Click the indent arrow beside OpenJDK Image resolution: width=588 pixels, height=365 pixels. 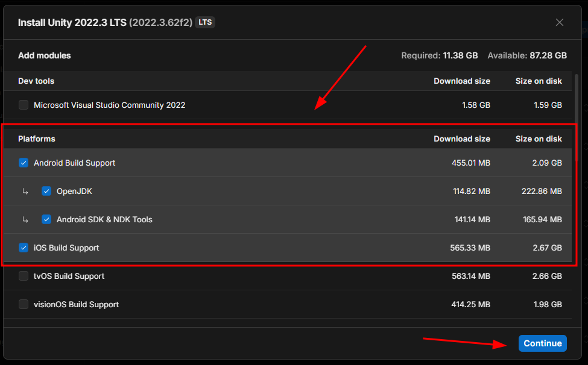25,192
